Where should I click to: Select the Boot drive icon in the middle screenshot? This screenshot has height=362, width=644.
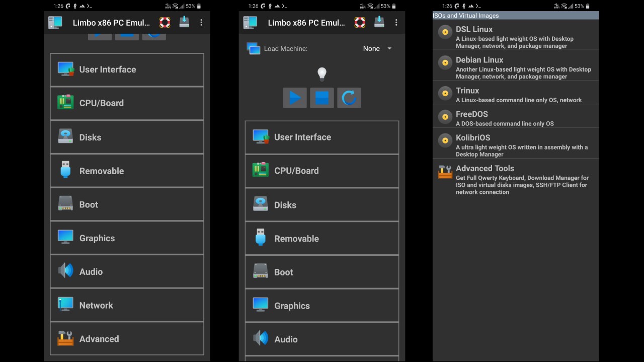261,271
